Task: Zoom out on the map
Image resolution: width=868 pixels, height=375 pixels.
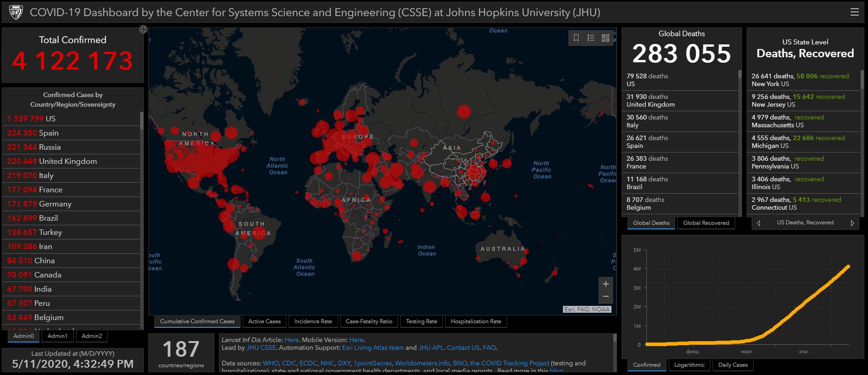Action: 606,297
